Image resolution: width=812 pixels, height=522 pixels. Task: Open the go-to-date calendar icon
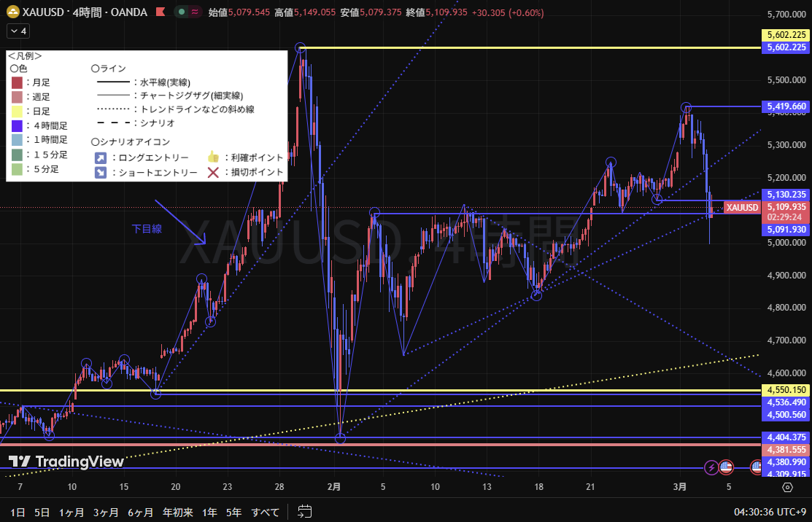305,511
